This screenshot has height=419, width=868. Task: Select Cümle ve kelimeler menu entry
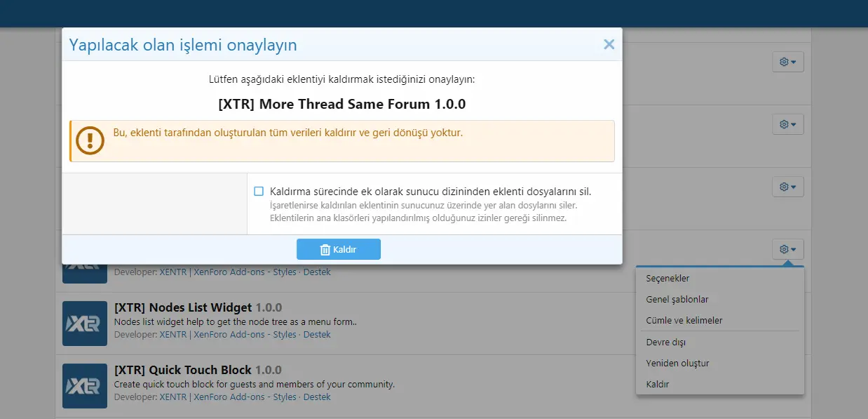(720, 320)
